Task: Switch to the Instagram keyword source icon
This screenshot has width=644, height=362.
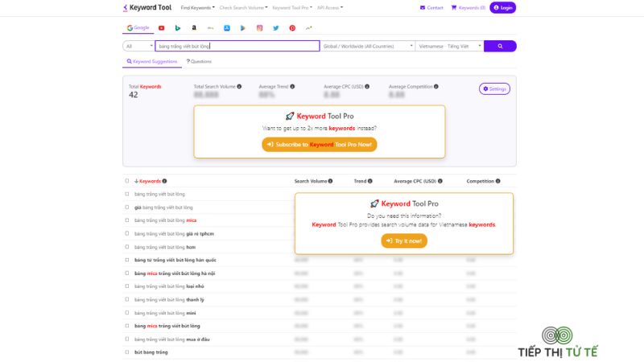Action: point(259,28)
